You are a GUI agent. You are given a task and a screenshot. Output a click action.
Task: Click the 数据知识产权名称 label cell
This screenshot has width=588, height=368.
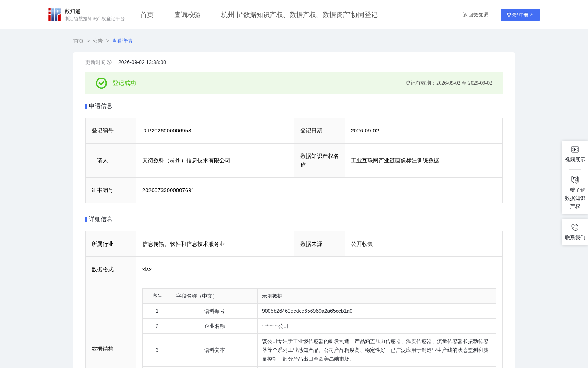coord(319,160)
